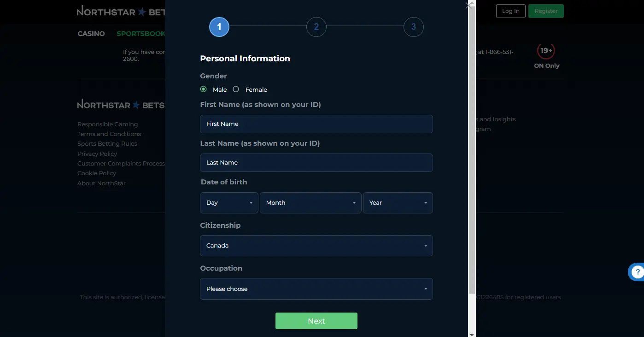The width and height of the screenshot is (644, 337).
Task: Click the NorthStar Bets header logo
Action: [x=121, y=12]
